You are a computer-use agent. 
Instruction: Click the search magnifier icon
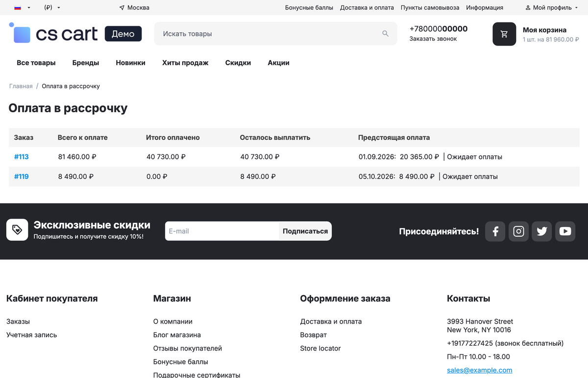(x=385, y=34)
